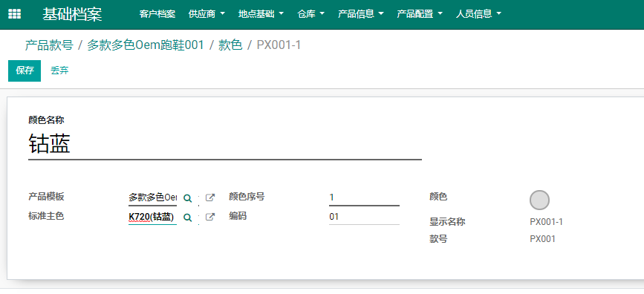The height and width of the screenshot is (294, 644).
Task: Expand the 地点基础 dropdown menu
Action: point(261,14)
